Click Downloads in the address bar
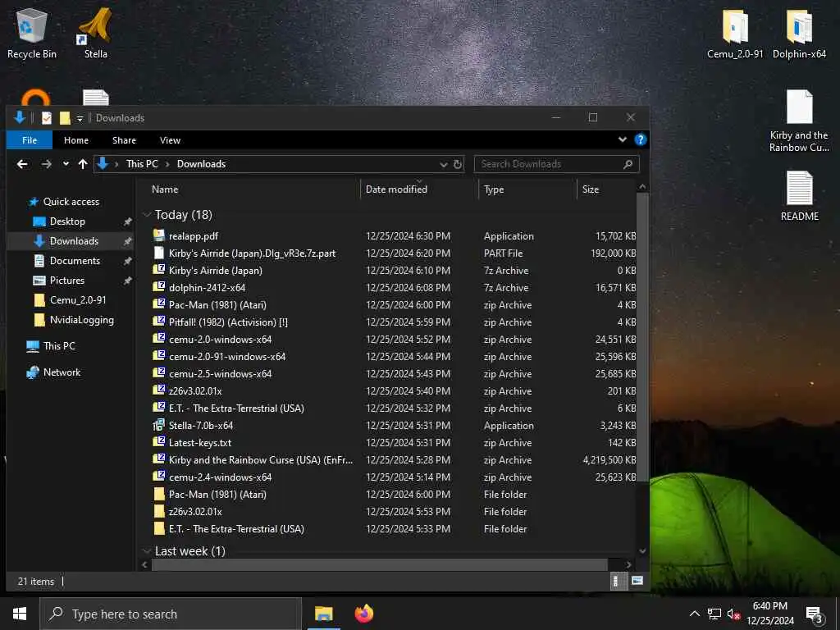Screen dimensions: 840x630 point(202,164)
